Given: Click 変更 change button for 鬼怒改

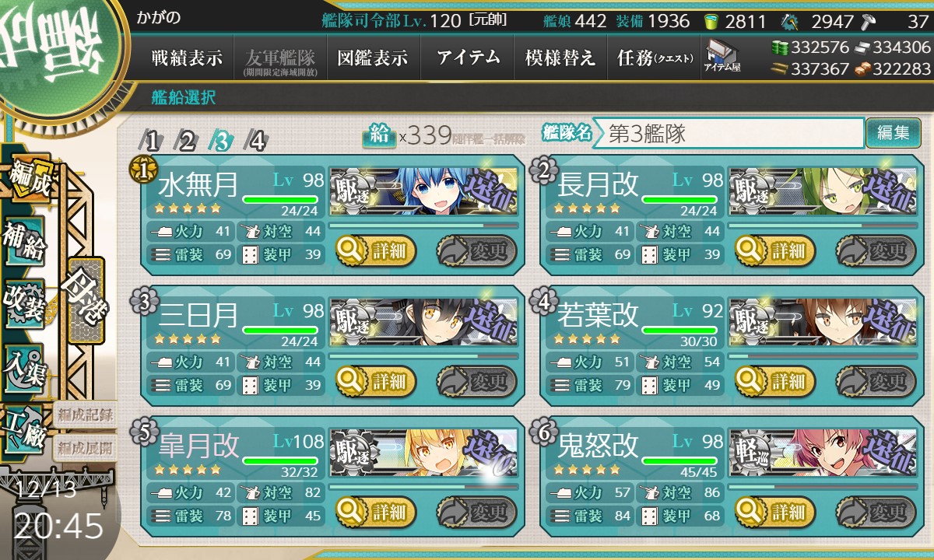Looking at the screenshot, I should (873, 512).
